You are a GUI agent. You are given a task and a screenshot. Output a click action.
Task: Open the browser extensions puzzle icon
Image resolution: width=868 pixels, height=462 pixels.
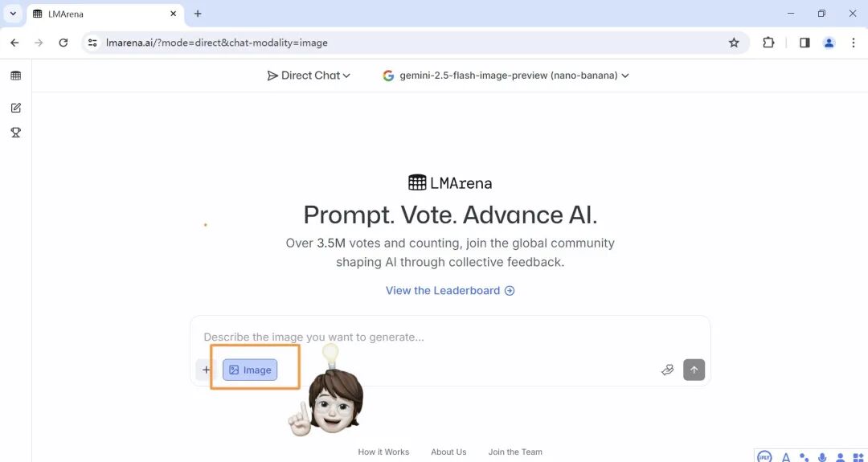768,43
